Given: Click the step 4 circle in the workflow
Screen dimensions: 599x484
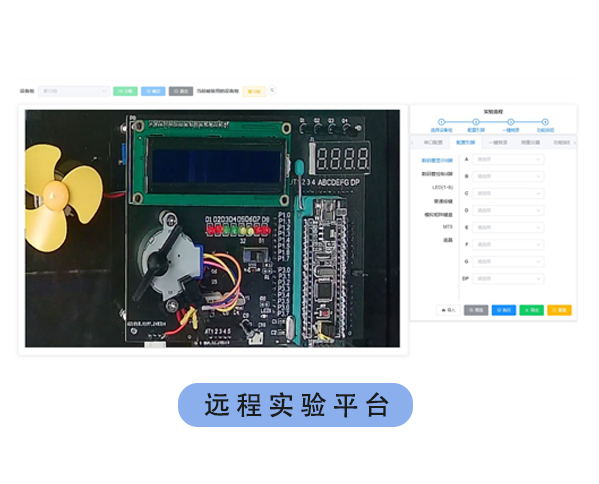Looking at the screenshot, I should click(x=545, y=122).
